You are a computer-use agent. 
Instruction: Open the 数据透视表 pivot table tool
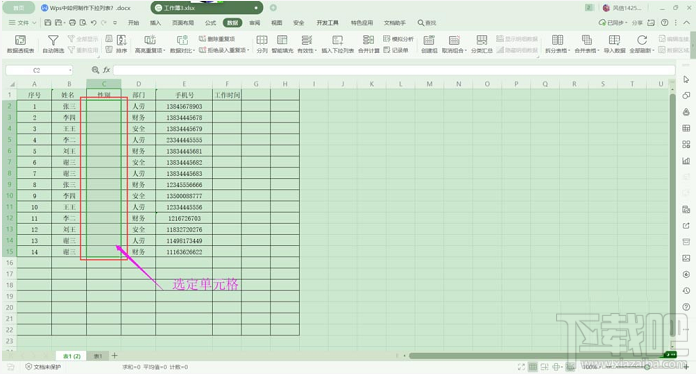(x=20, y=44)
